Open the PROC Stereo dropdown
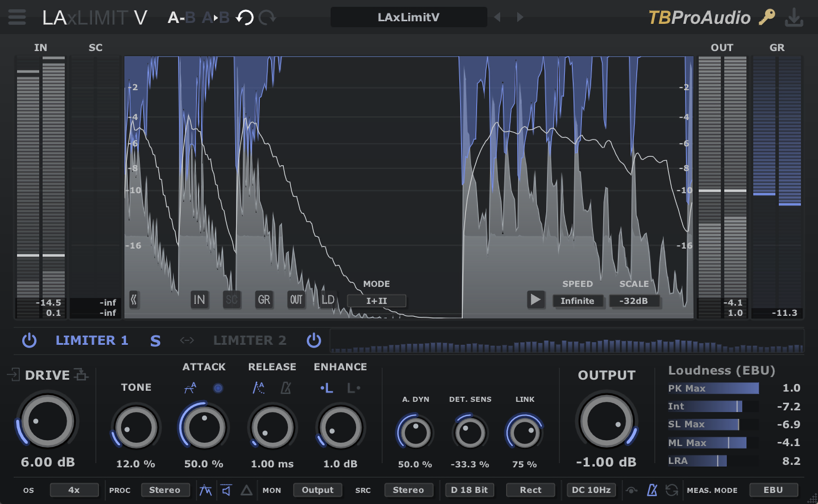Viewport: 818px width, 504px height. (164, 490)
